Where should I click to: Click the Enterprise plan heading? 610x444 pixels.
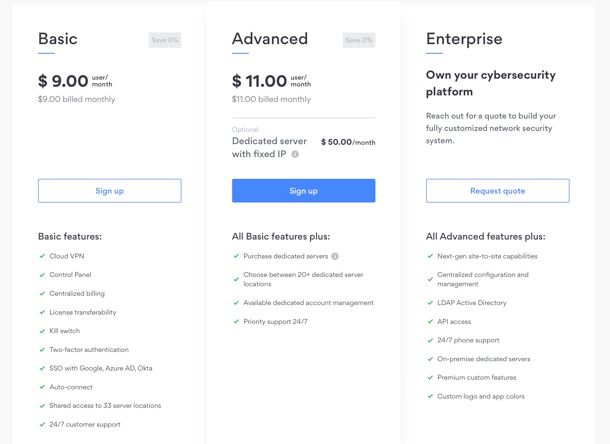point(464,39)
